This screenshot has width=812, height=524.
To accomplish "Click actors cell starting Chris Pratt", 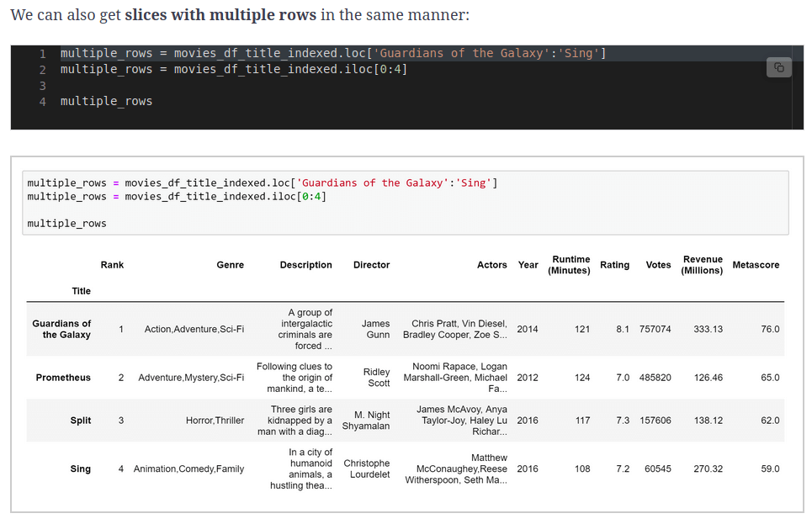I will (x=455, y=330).
